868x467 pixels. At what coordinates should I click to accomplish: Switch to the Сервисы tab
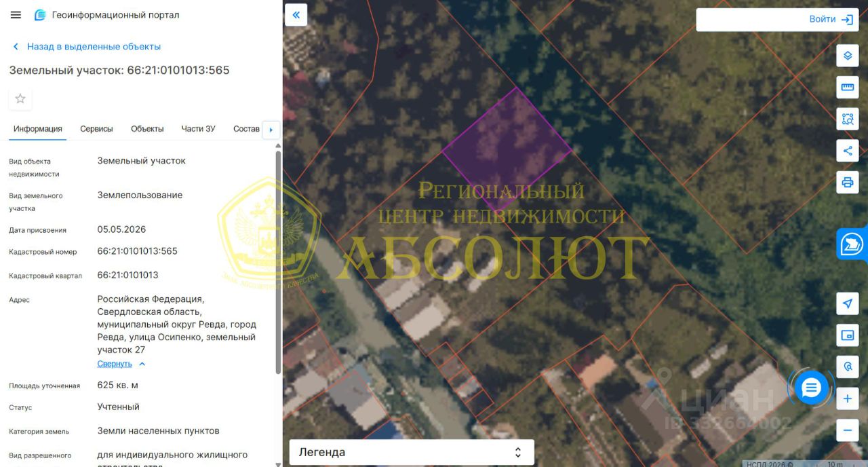96,129
